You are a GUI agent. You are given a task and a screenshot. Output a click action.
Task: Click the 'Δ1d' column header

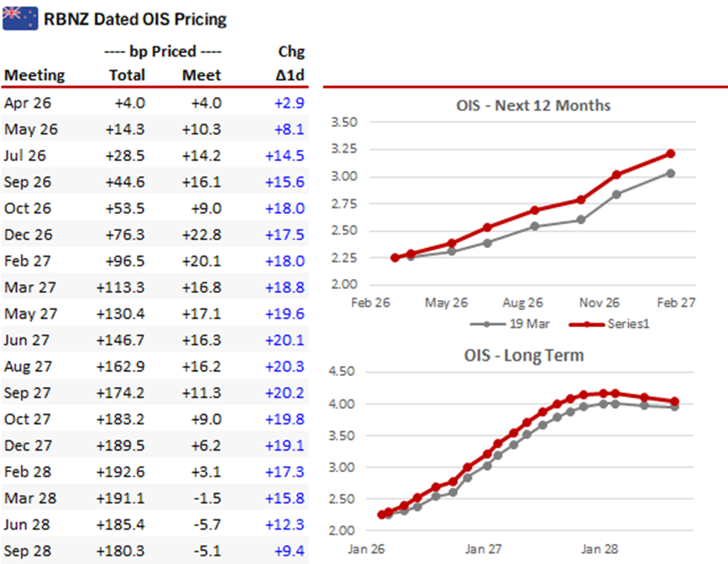pyautogui.click(x=290, y=75)
